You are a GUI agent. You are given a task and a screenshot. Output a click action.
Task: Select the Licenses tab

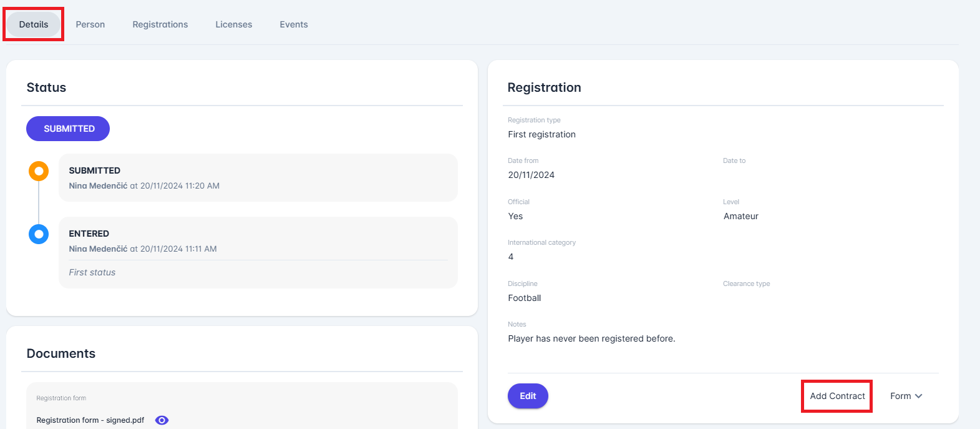coord(234,24)
